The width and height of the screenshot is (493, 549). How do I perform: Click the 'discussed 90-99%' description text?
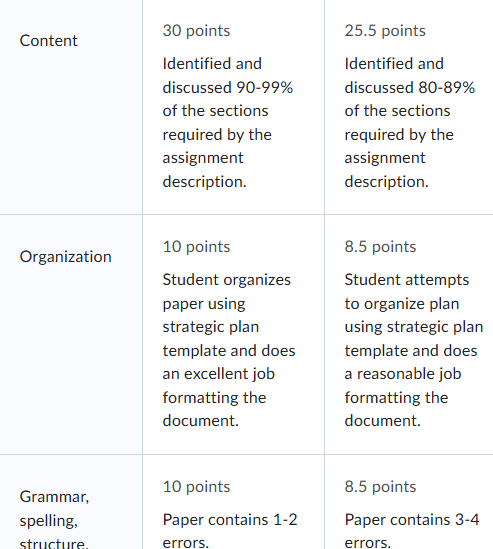[228, 88]
